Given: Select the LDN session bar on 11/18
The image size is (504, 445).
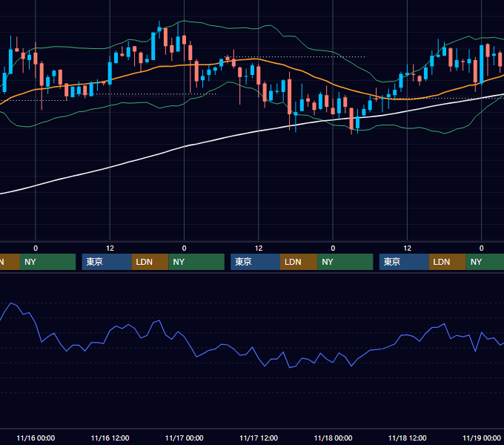Looking at the screenshot, I should (448, 262).
